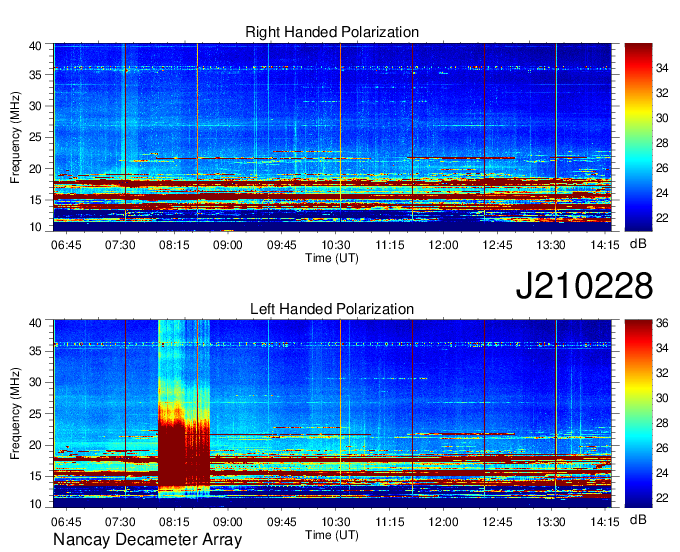Click the 24 value on Left Handed color scale
Viewport: 680px width, 552px height.
tap(662, 473)
